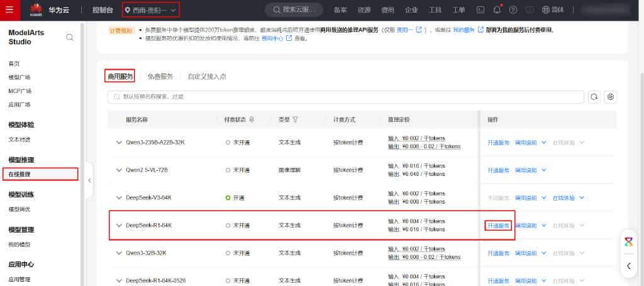Viewport: 644px width, 286px height.
Task: Open the 西南-贵阳一 region dropdown
Action: [x=151, y=10]
